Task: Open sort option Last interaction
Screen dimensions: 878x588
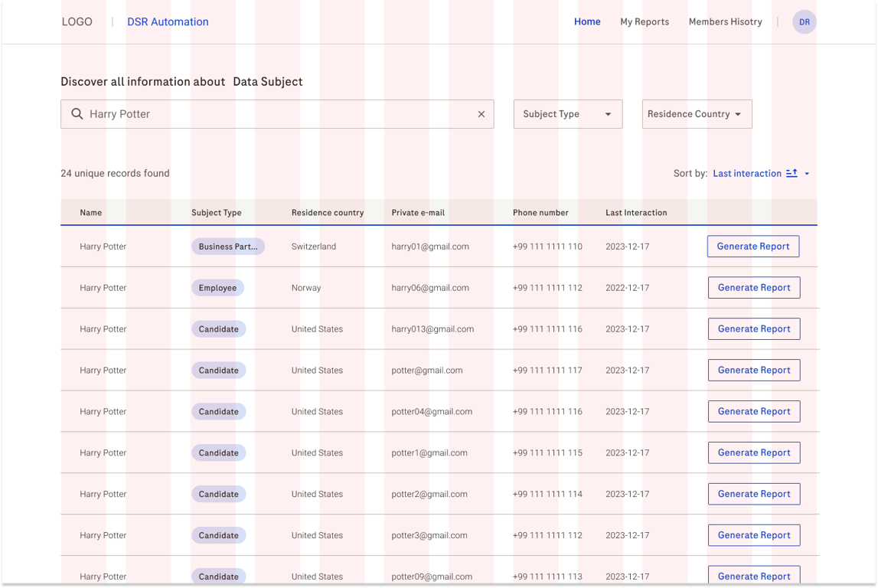Action: (747, 173)
